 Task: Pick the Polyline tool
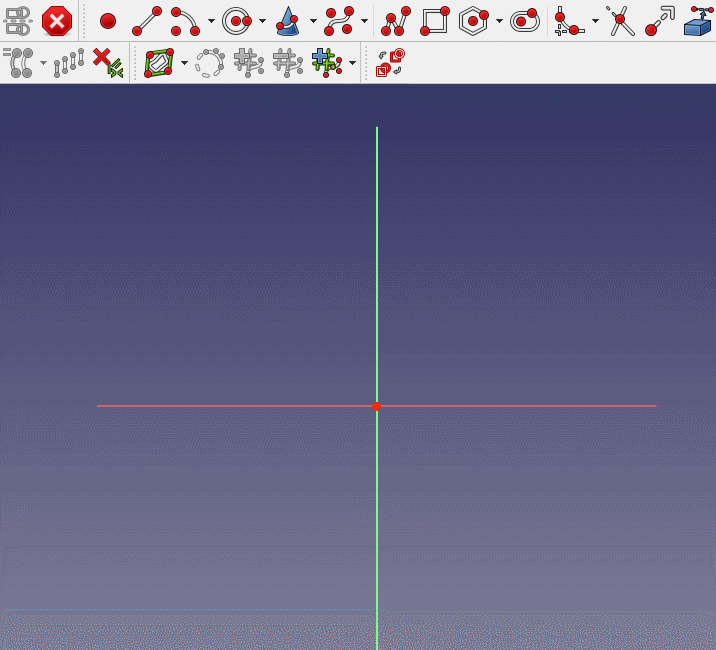395,21
